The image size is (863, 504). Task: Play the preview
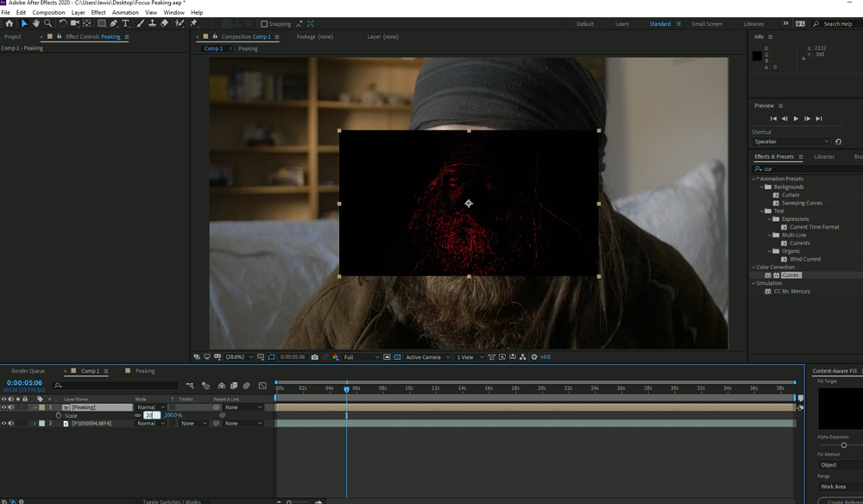tap(796, 119)
